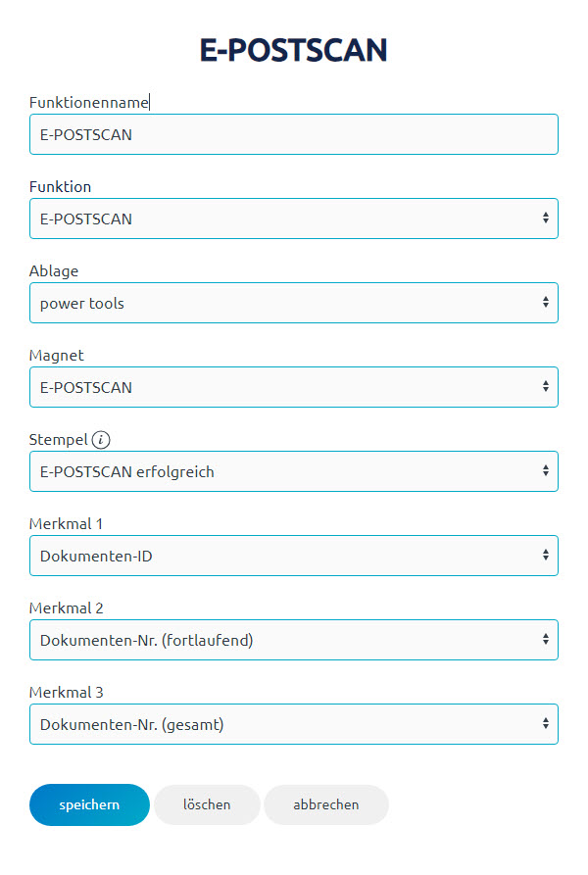Screen dimensions: 588x875
Task: Expand the Merkmal 3 dropdown
Action: [294, 724]
